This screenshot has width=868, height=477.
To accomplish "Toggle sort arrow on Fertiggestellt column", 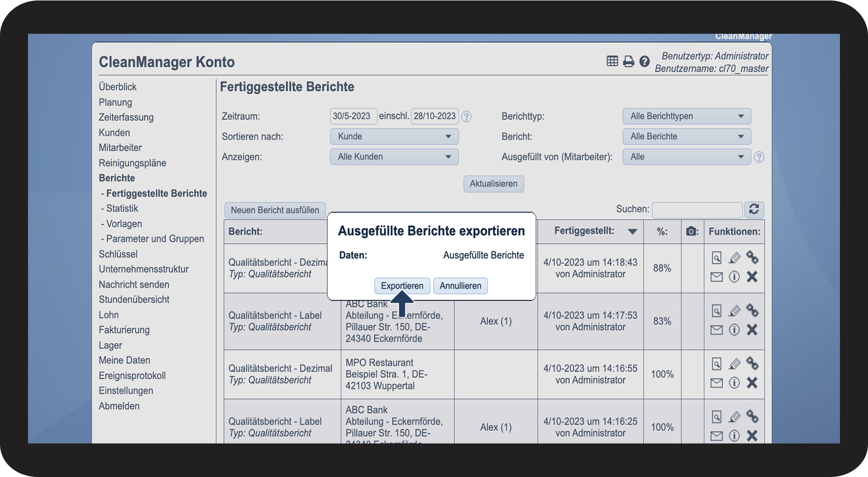I will pyautogui.click(x=632, y=232).
